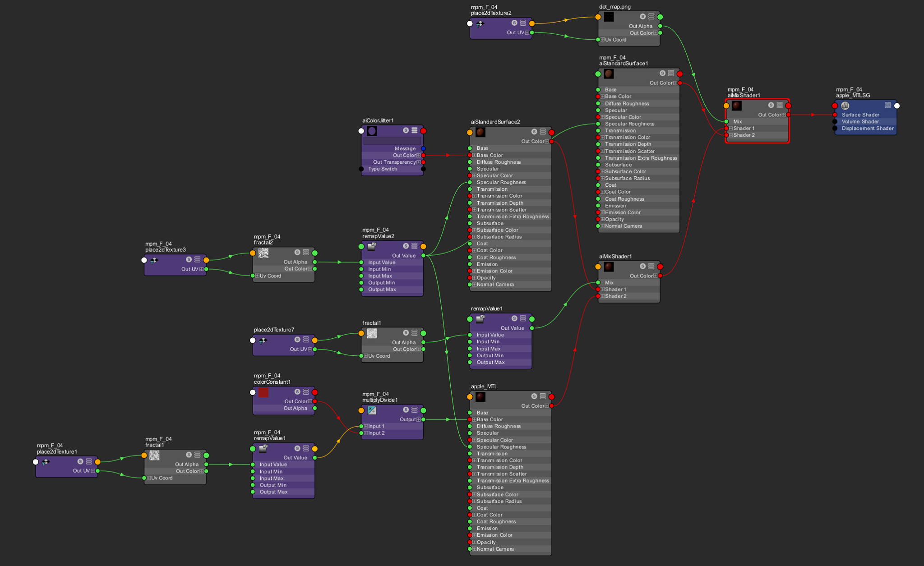This screenshot has width=924, height=566.
Task: Click the apple_MTLSG shading group icon
Action: coord(845,106)
